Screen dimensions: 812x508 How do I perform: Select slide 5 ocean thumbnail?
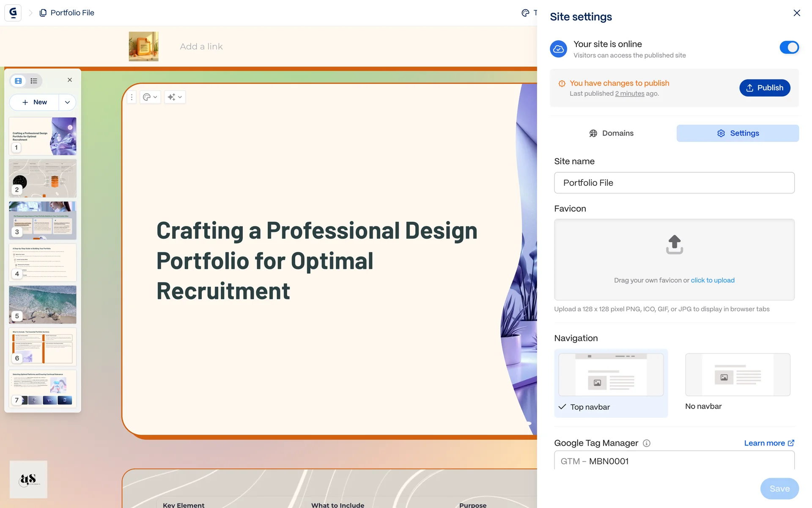click(x=43, y=304)
